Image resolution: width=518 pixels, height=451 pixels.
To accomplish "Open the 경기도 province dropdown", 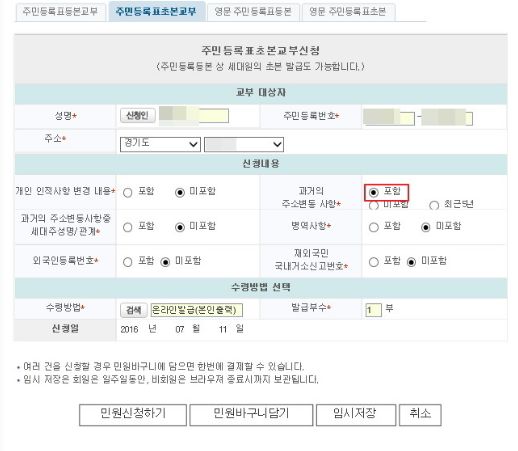I will click(x=160, y=144).
